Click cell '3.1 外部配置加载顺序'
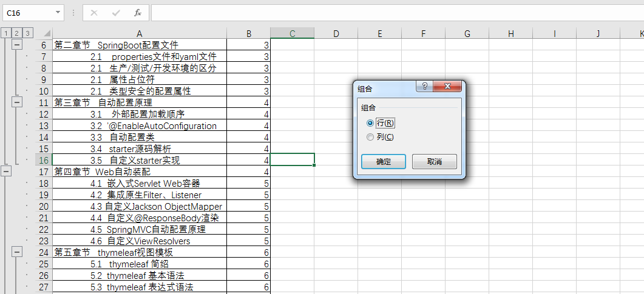The width and height of the screenshot is (644, 294). point(140,113)
